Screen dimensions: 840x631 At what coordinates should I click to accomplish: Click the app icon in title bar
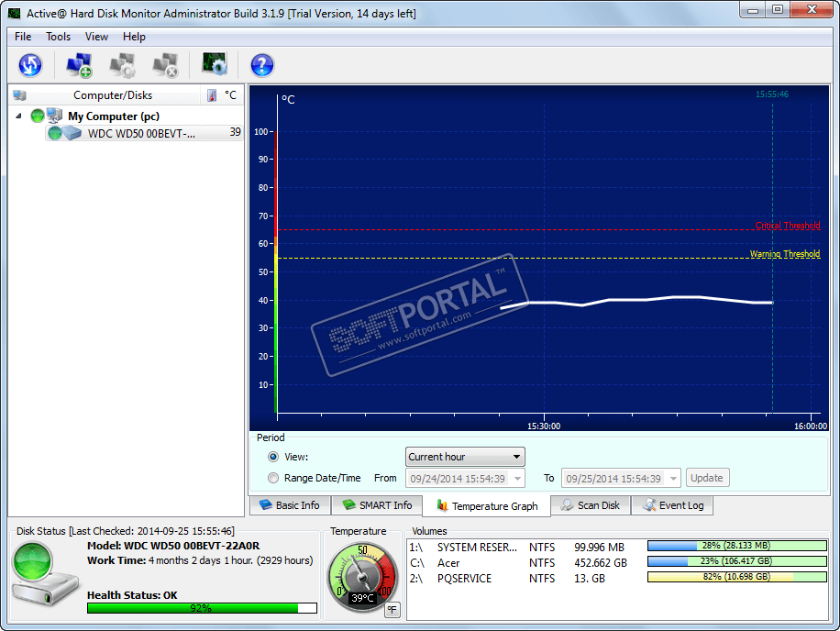point(14,14)
